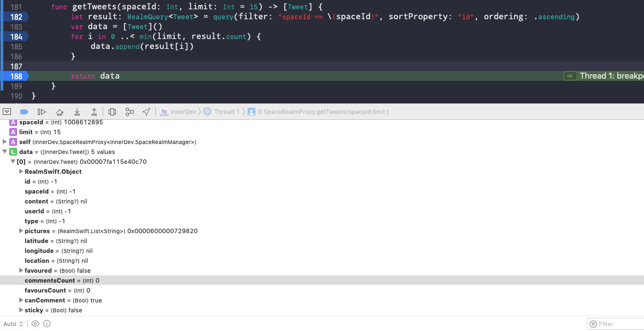Image resolution: width=644 pixels, height=331 pixels.
Task: Expand the RealmSwift.Object row
Action: [x=21, y=172]
